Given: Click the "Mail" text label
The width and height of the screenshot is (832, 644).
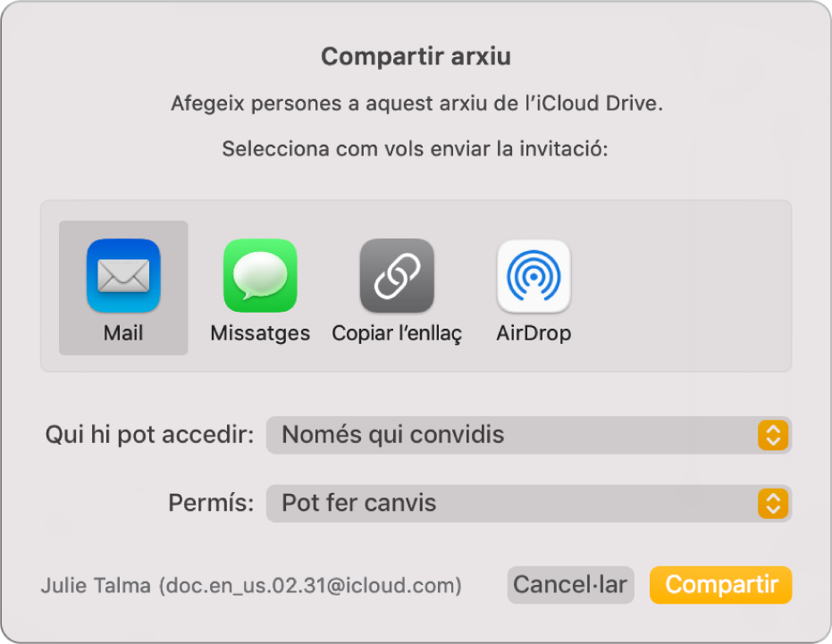Looking at the screenshot, I should tap(123, 334).
